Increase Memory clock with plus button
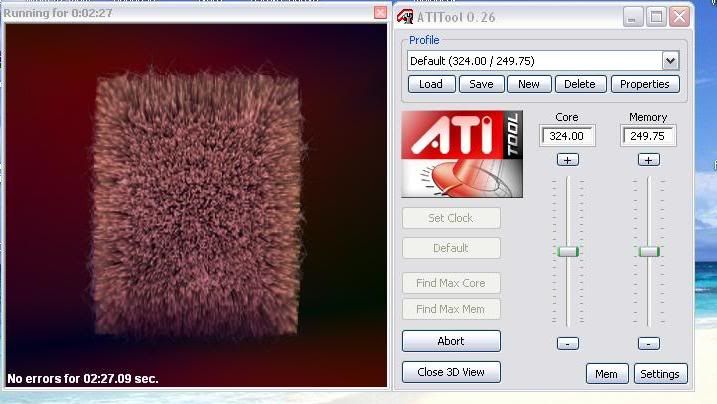Viewport: 717px width, 404px height. (648, 160)
